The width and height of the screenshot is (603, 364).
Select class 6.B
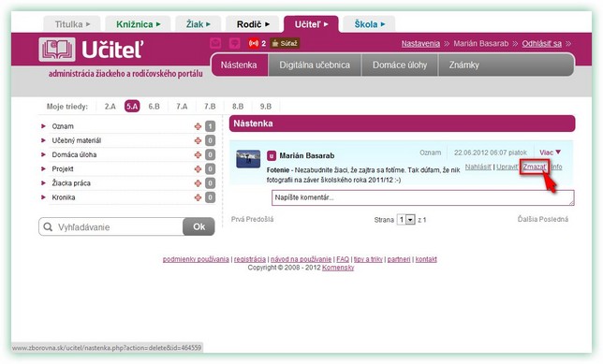pos(154,107)
